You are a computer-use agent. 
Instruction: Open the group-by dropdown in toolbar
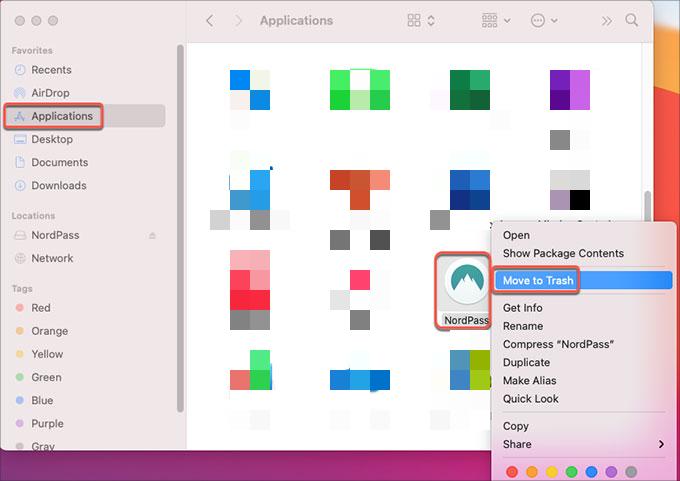495,20
